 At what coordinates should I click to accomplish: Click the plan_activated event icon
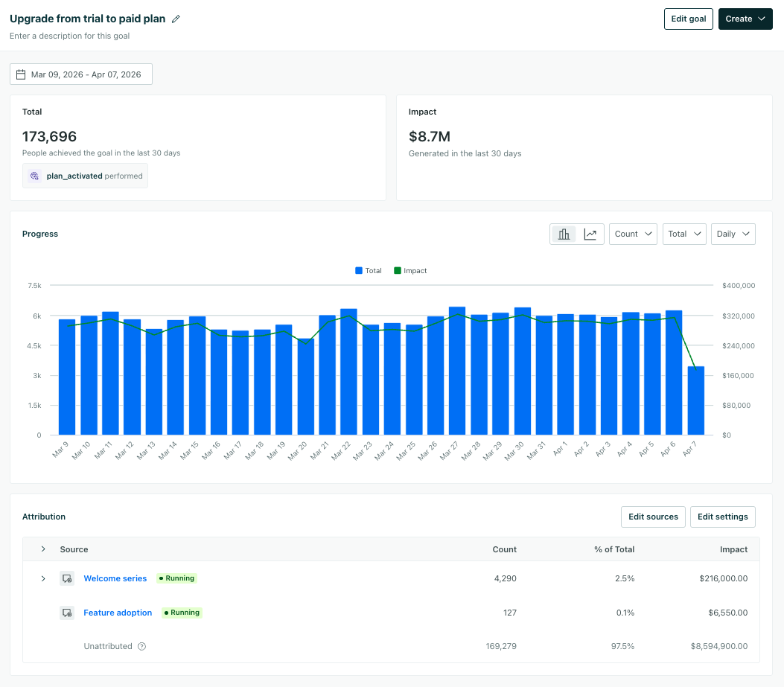(34, 176)
